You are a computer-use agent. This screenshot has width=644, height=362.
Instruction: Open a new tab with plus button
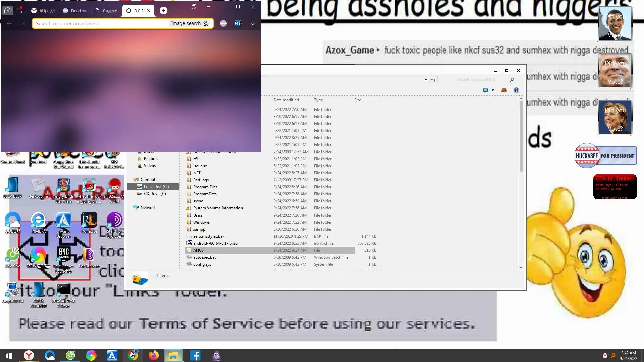(x=163, y=11)
